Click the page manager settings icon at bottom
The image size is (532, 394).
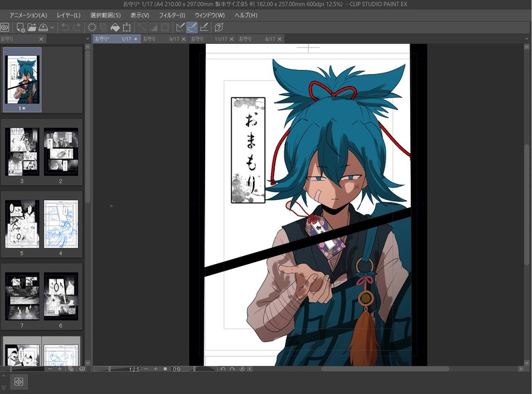(82, 369)
